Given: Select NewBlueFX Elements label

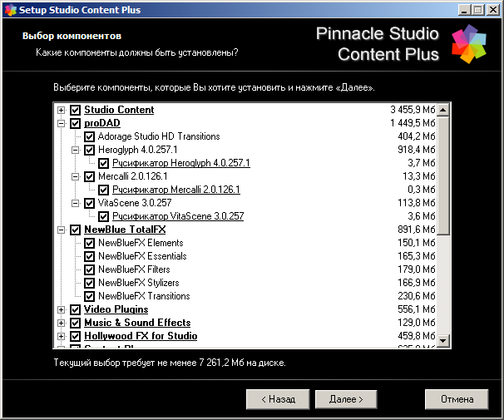Looking at the screenshot, I should [x=141, y=243].
